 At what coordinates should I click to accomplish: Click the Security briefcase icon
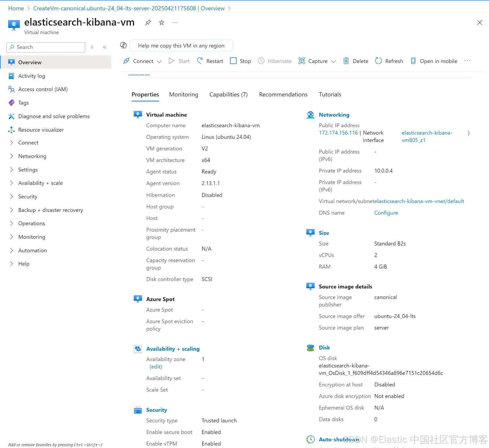[x=138, y=410]
